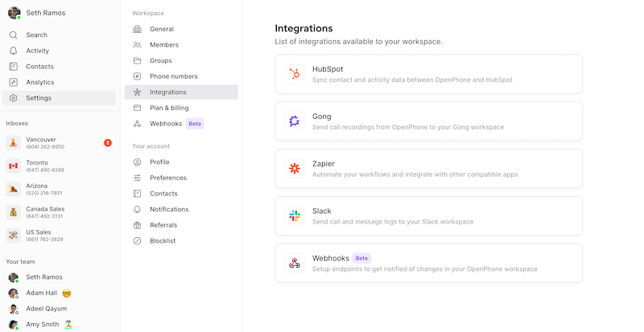This screenshot has width=644, height=332.
Task: Select the Zapier orange asterisk icon
Action: [295, 168]
